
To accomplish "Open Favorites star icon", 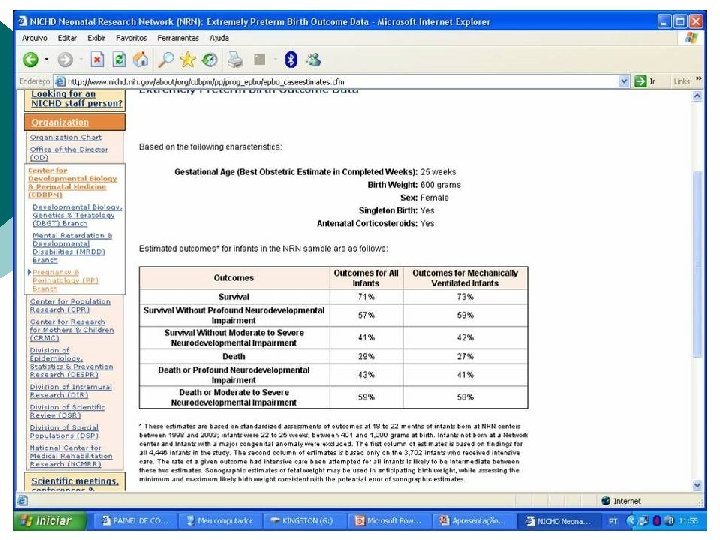I will (187, 59).
